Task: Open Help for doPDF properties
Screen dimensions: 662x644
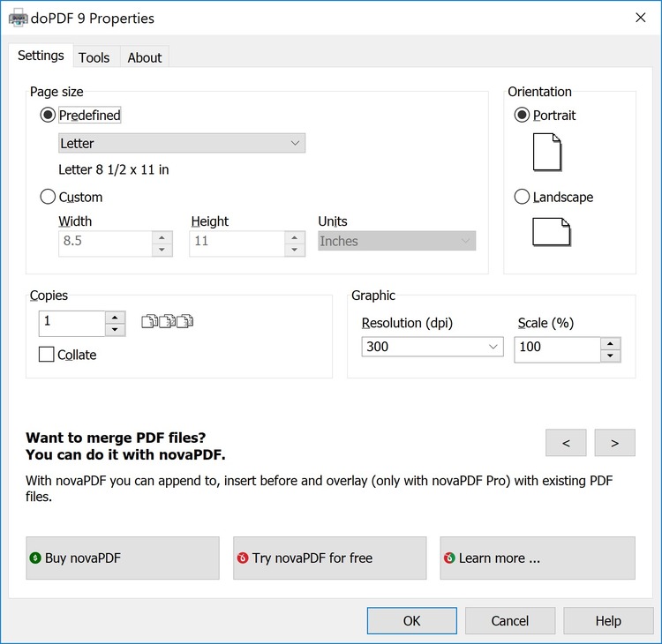Action: (608, 621)
